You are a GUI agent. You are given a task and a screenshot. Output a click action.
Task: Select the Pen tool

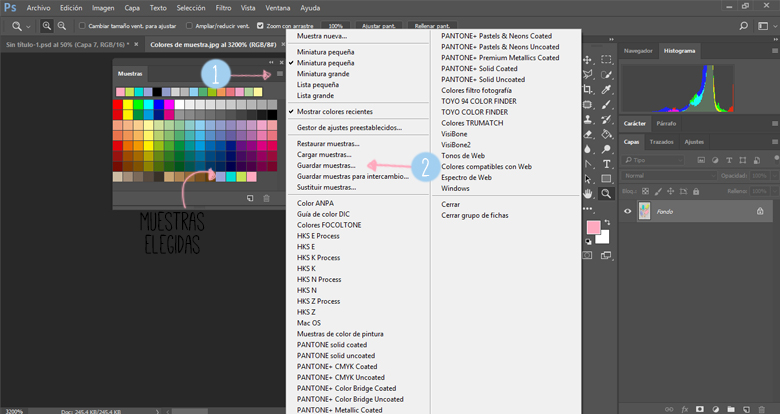587,164
